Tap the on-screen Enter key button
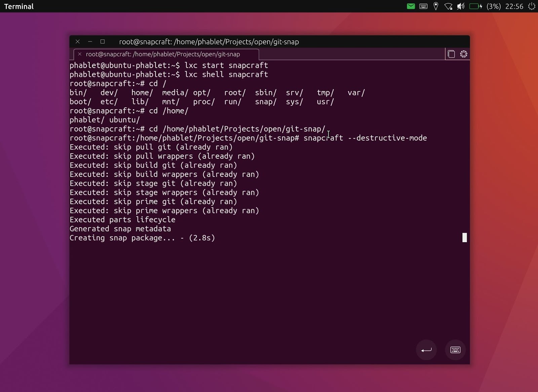This screenshot has height=392, width=538. pos(426,350)
